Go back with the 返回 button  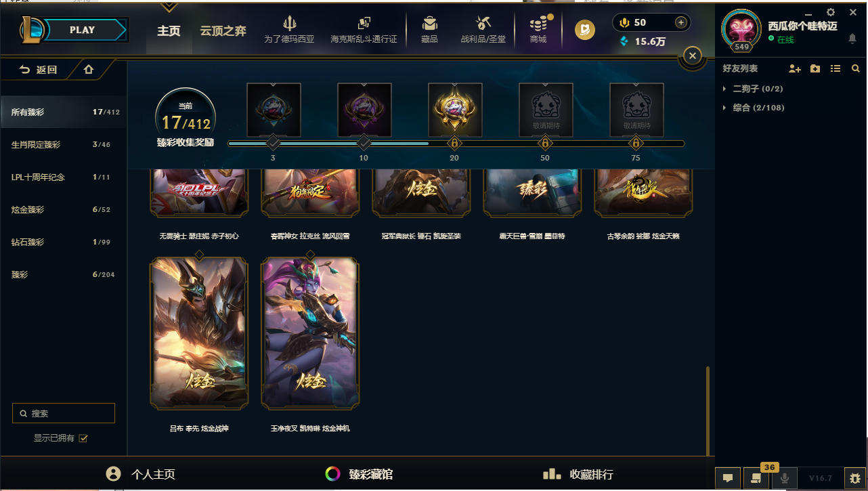point(38,70)
